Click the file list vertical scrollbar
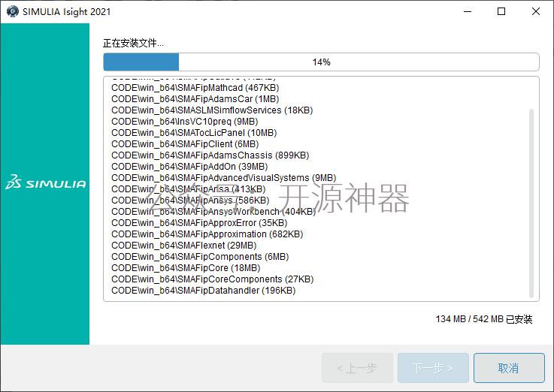The image size is (554, 392). click(x=531, y=204)
